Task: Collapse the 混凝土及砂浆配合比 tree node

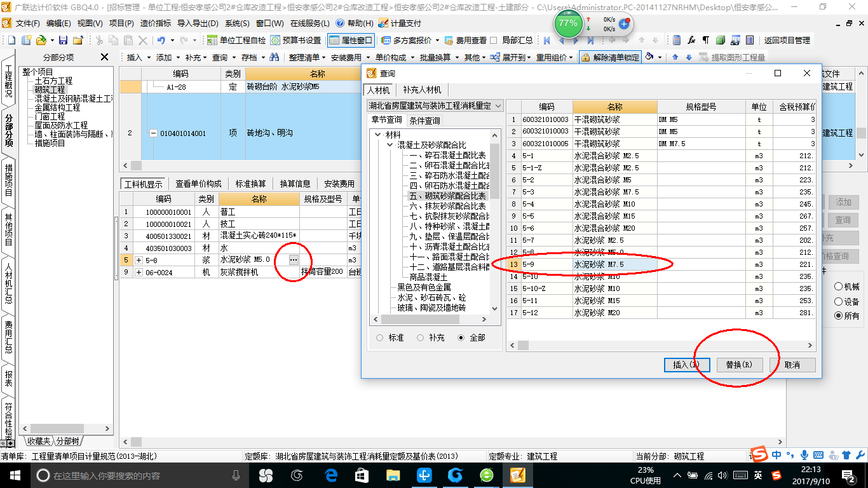Action: [x=390, y=145]
